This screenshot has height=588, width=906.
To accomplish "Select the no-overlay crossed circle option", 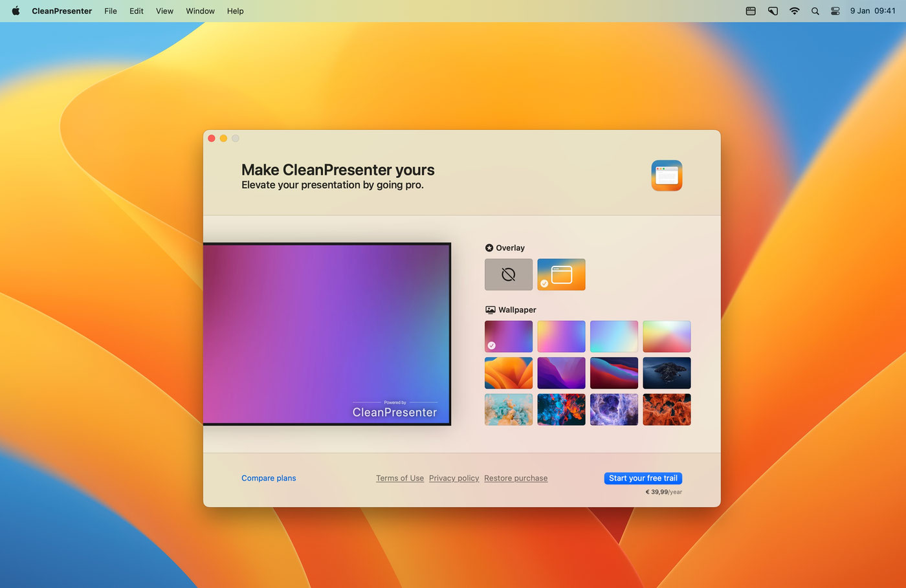I will (x=509, y=275).
